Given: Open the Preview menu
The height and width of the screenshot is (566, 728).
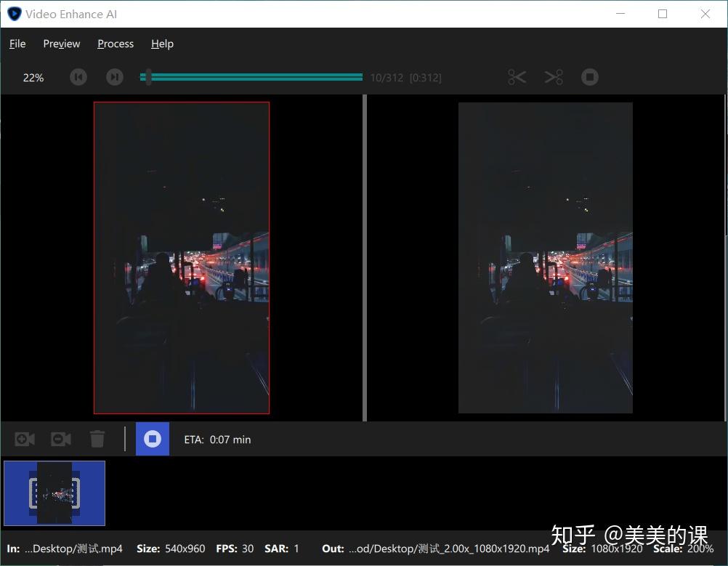Looking at the screenshot, I should (x=61, y=44).
